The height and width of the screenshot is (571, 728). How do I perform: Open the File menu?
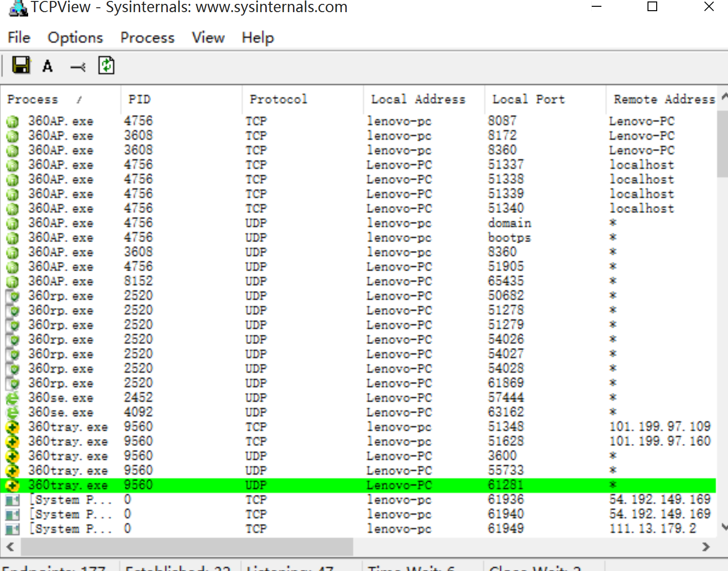[19, 38]
